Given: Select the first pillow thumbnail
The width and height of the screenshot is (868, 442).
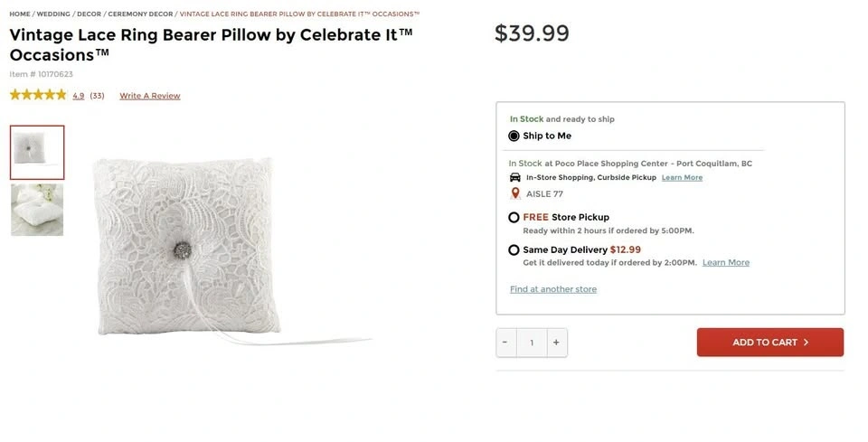Looking at the screenshot, I should 37,152.
